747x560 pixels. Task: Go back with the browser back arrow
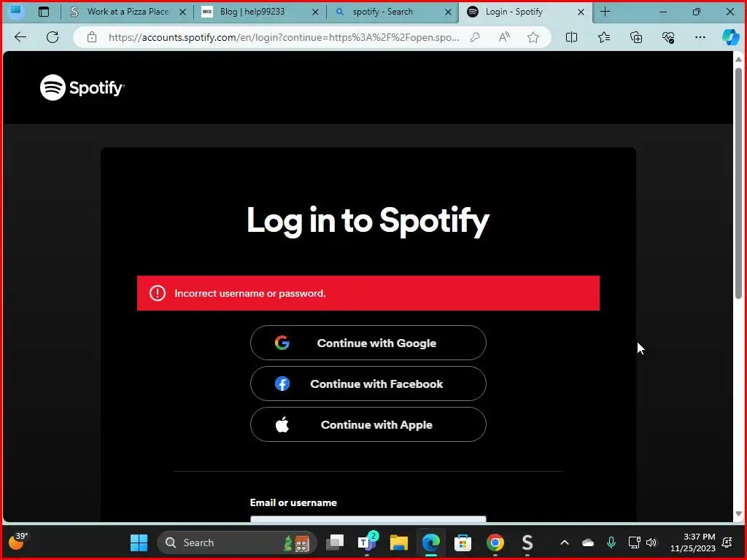(x=20, y=37)
